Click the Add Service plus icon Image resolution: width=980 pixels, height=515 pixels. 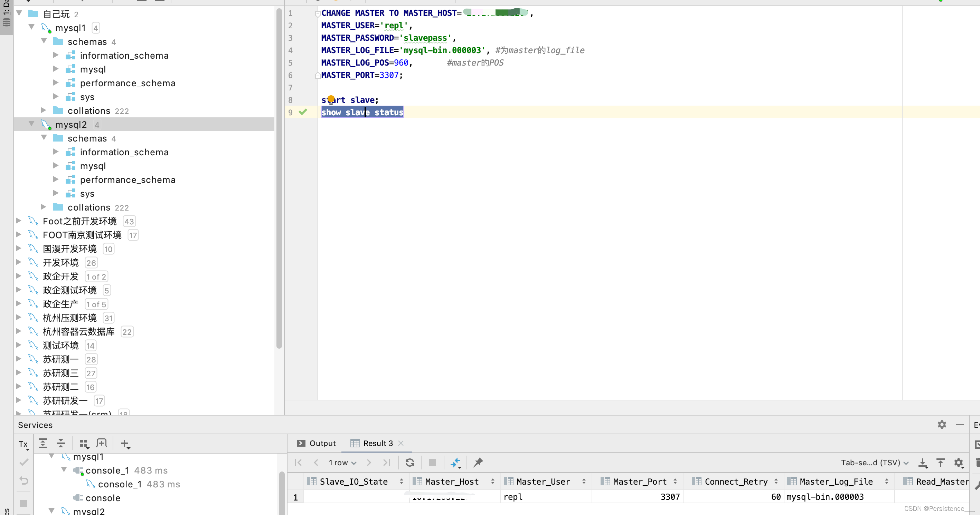coord(124,443)
